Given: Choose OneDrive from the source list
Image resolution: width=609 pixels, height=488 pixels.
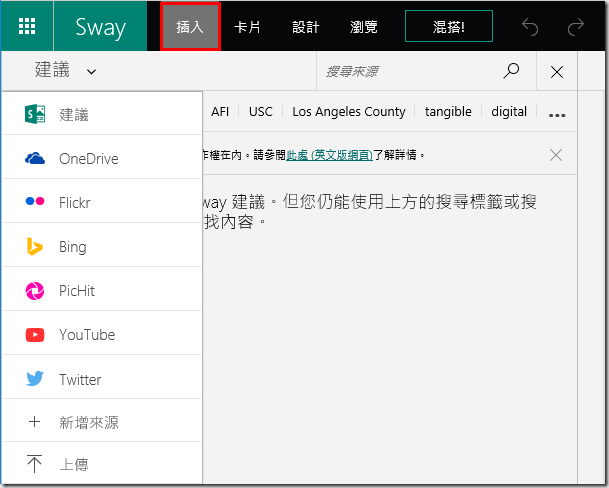Looking at the screenshot, I should (102, 157).
